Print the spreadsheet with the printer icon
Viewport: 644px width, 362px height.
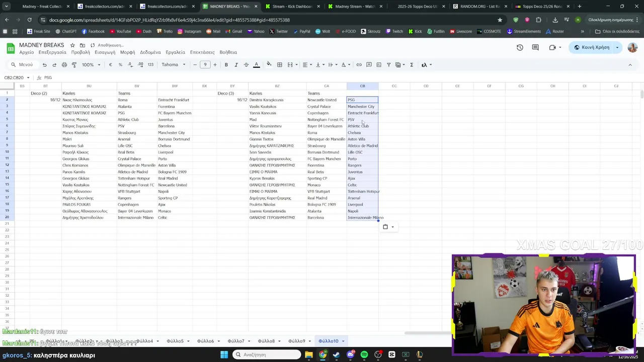pos(64,65)
